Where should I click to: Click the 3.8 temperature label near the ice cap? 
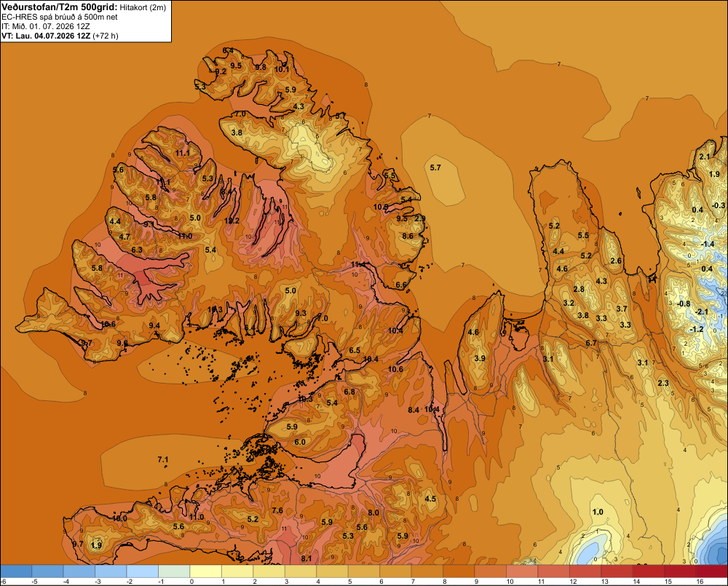click(237, 132)
